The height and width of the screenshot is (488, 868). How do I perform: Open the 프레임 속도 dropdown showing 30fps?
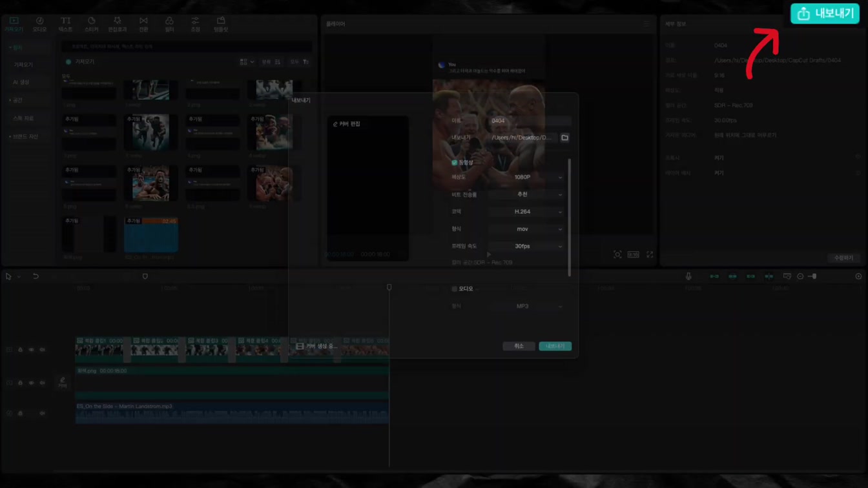[x=526, y=246]
